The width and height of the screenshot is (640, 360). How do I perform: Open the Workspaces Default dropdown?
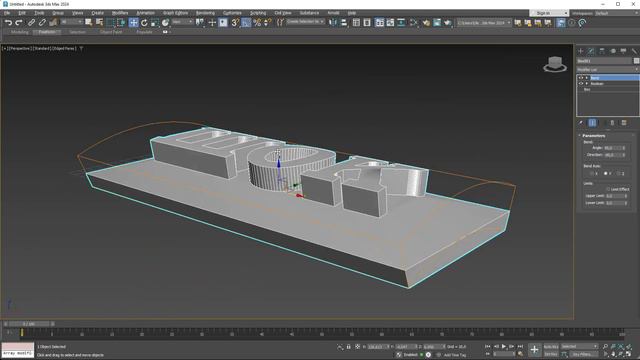point(617,13)
